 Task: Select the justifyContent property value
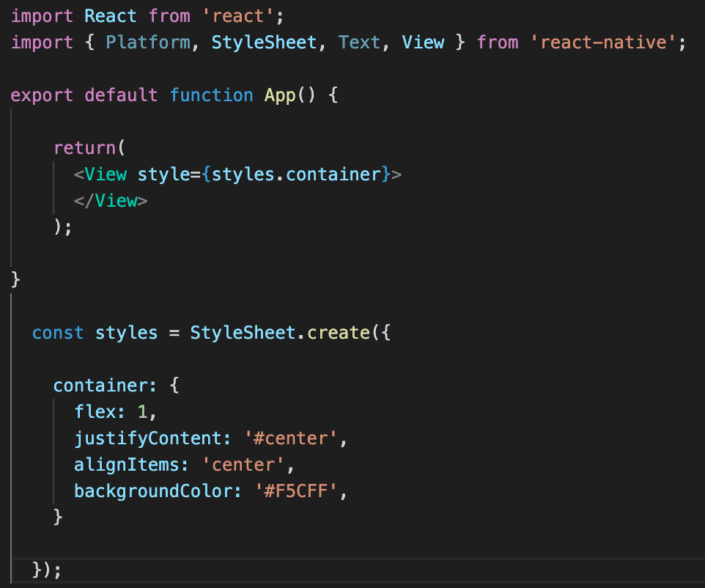[x=292, y=437]
